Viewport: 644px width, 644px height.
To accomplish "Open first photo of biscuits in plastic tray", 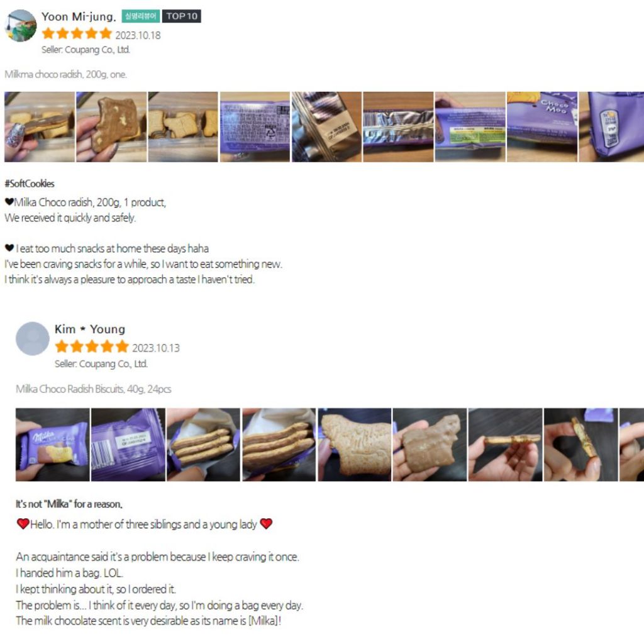I will point(40,127).
